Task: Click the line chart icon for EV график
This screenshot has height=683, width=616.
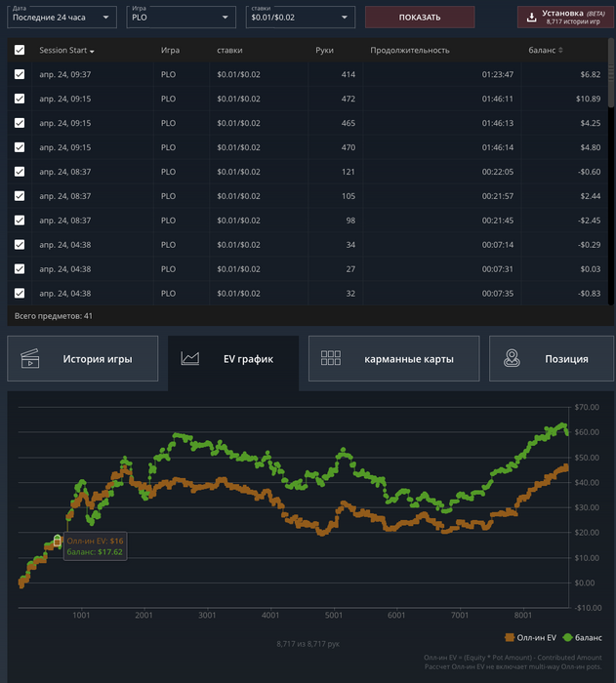Action: coord(190,358)
